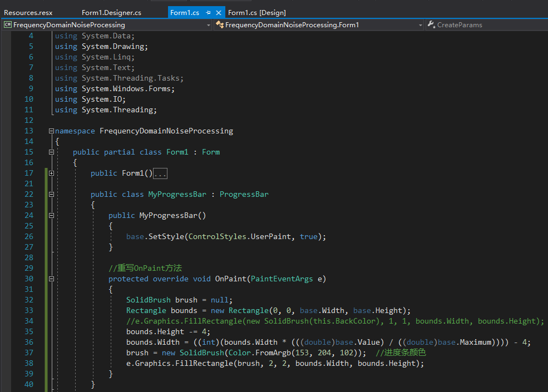The image size is (548, 392).
Task: Click the C# file icon in the navigation bar
Action: (x=8, y=24)
